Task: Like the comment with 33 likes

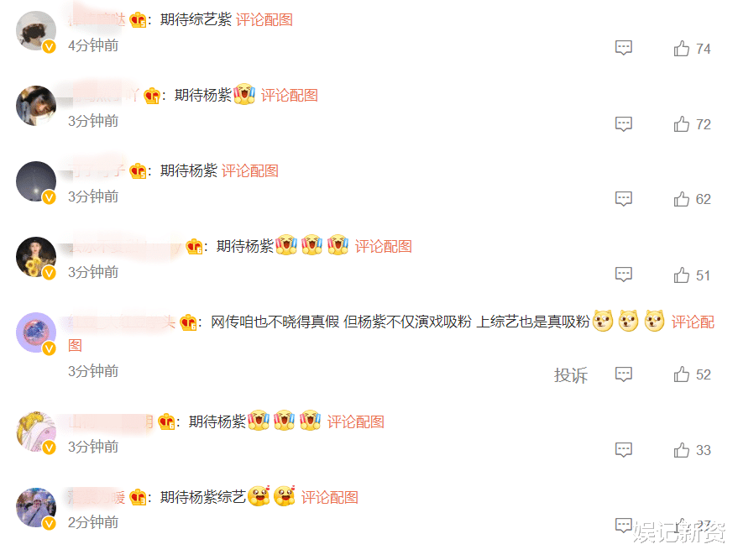Action: point(681,450)
